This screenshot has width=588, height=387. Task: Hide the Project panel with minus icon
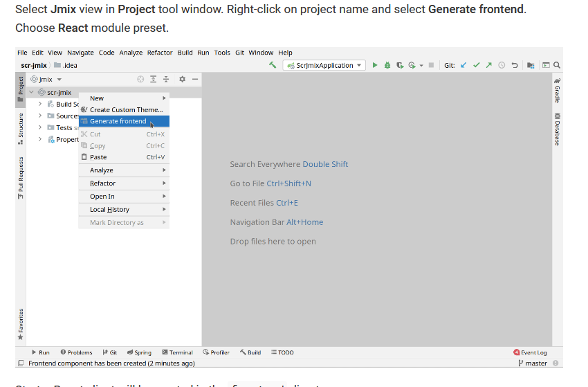tap(195, 79)
